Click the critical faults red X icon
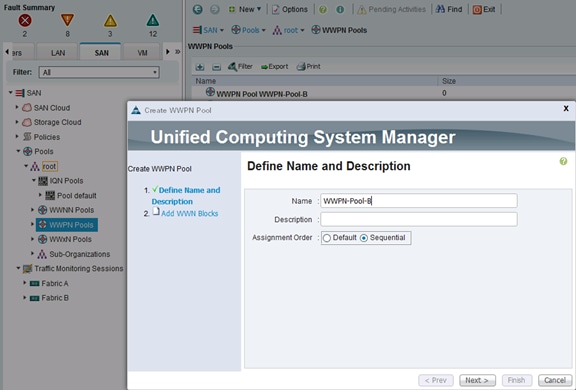The image size is (576, 390). [x=25, y=21]
